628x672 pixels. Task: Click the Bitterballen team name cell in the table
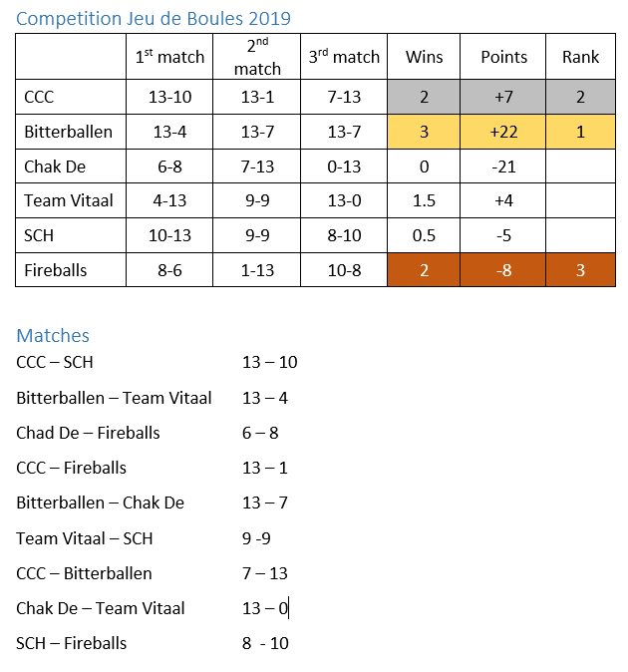click(70, 132)
